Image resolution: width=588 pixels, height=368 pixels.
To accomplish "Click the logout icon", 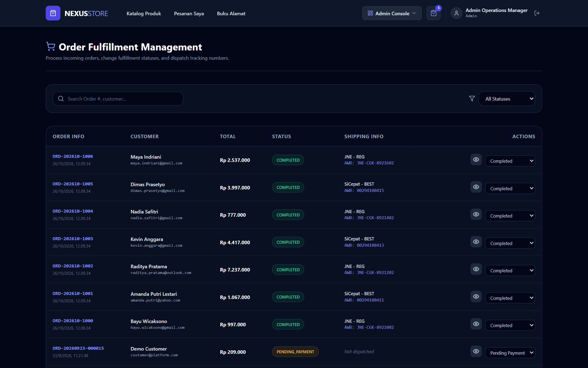I will pos(537,13).
